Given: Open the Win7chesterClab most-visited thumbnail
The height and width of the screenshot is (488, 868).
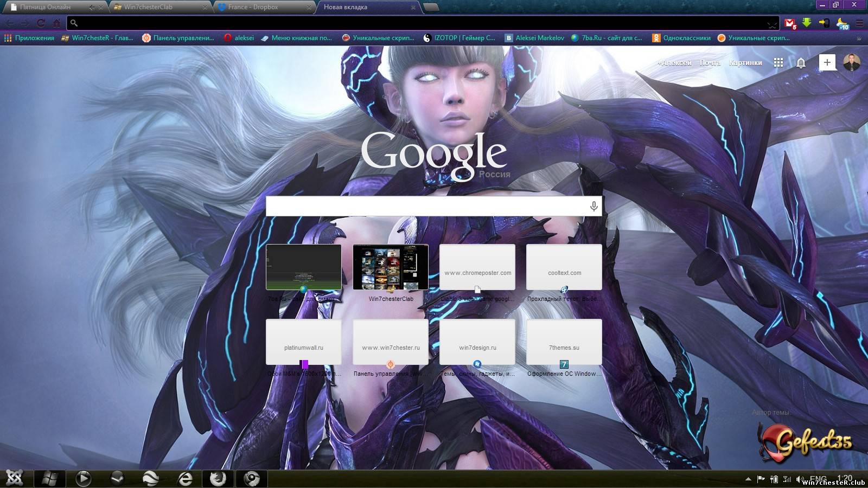Looking at the screenshot, I should point(391,267).
